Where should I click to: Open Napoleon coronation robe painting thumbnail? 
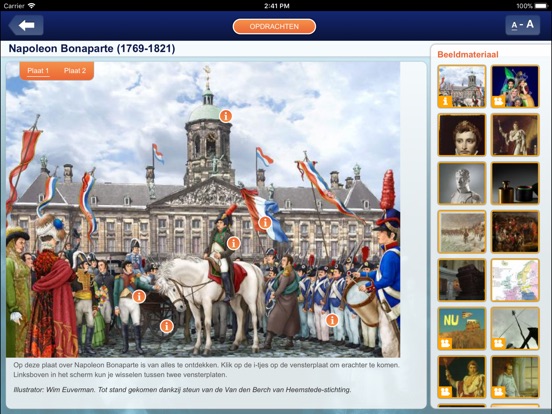point(515,135)
